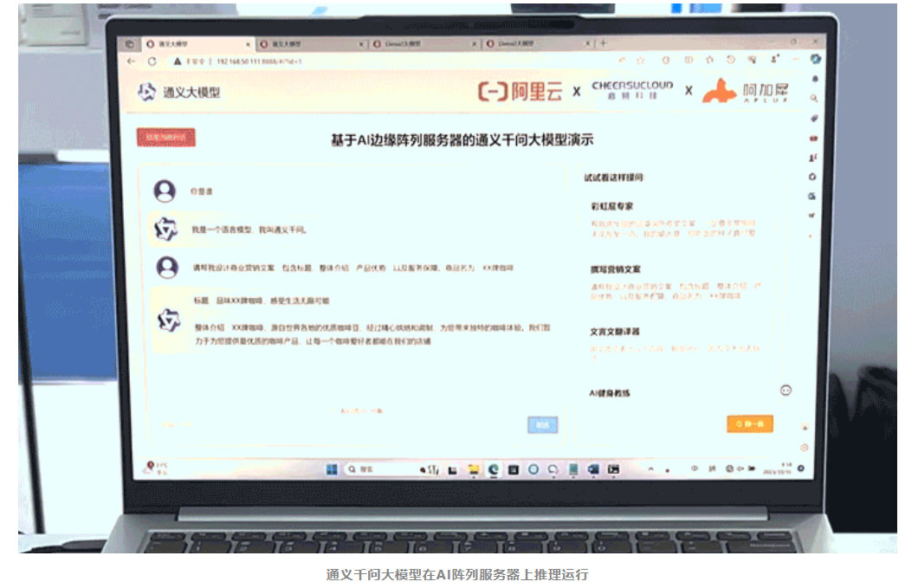Open the Windows Start button
918x588 pixels.
pos(332,469)
